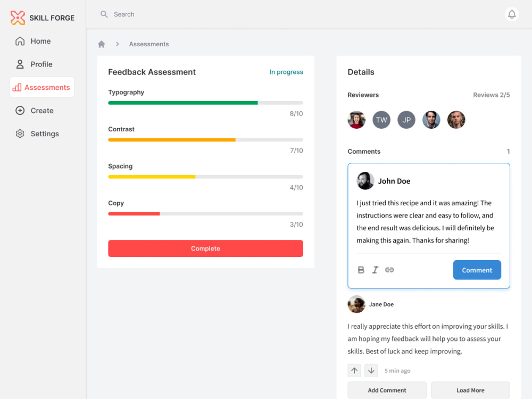This screenshot has width=532, height=399.
Task: Open the last reviewer avatar
Action: (x=456, y=120)
